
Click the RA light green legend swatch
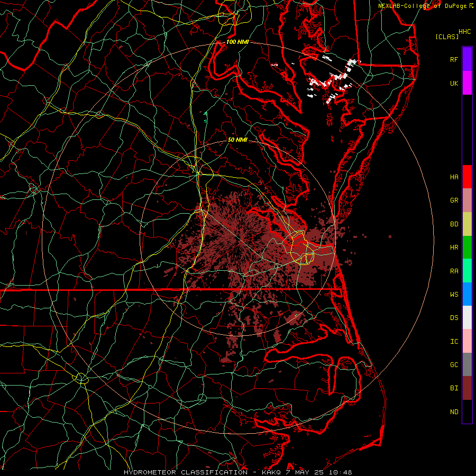tap(467, 271)
